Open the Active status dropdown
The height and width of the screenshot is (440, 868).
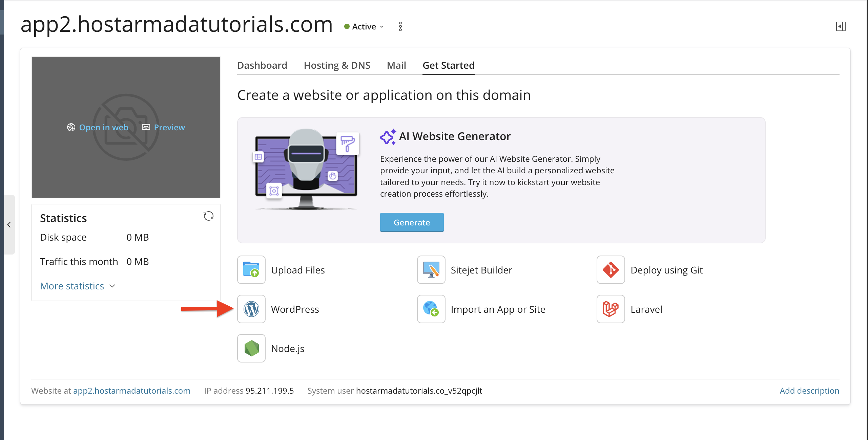(364, 26)
